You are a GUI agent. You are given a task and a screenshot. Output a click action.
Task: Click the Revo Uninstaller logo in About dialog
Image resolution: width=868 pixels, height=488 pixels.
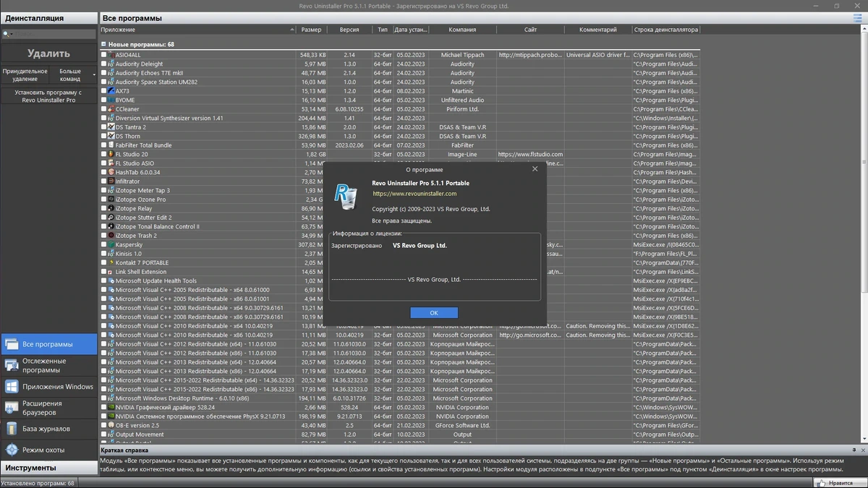tap(346, 197)
